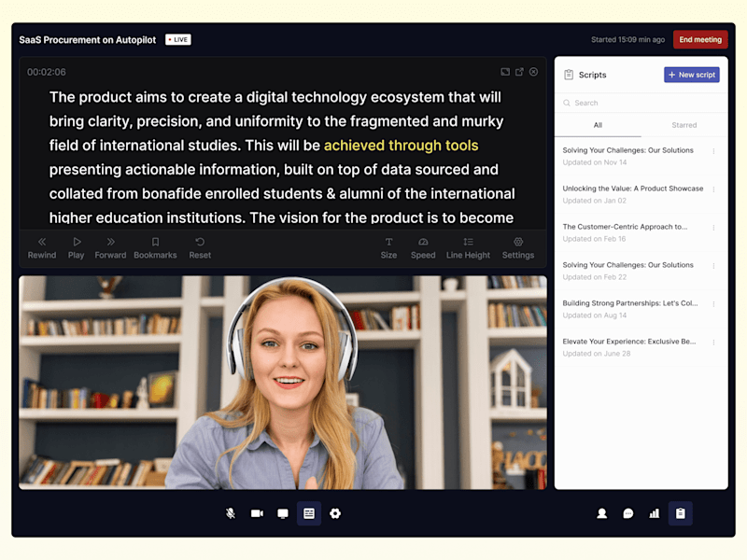Click the screen share monitor icon
Screen dimensions: 747x560
(283, 513)
